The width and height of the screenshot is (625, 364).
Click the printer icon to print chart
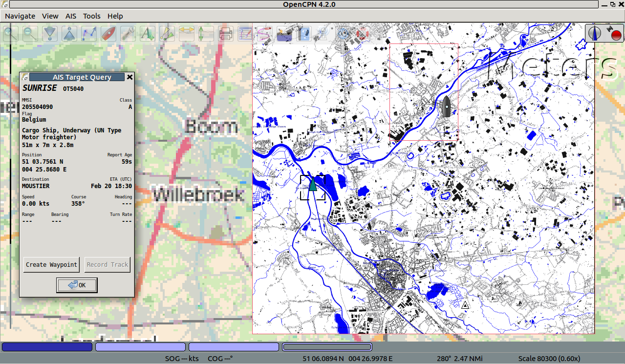point(225,34)
